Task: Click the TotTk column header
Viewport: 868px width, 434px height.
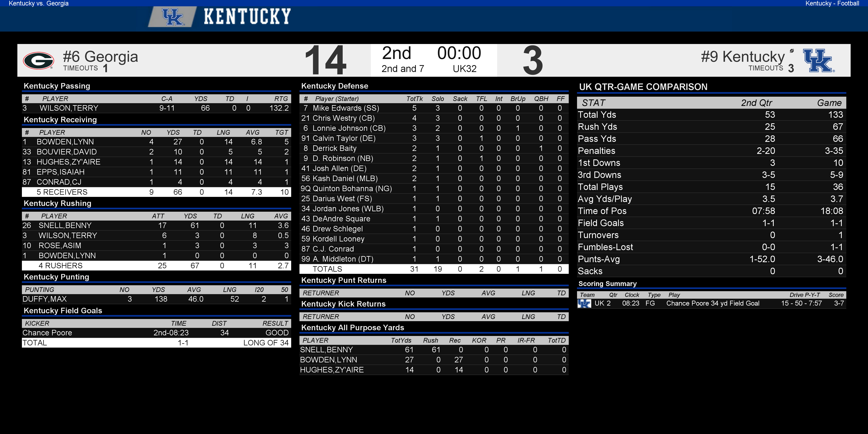Action: (x=414, y=99)
